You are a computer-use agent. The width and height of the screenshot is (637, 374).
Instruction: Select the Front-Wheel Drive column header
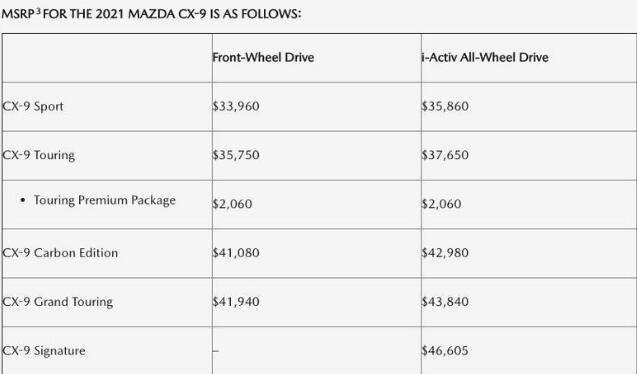tap(263, 57)
